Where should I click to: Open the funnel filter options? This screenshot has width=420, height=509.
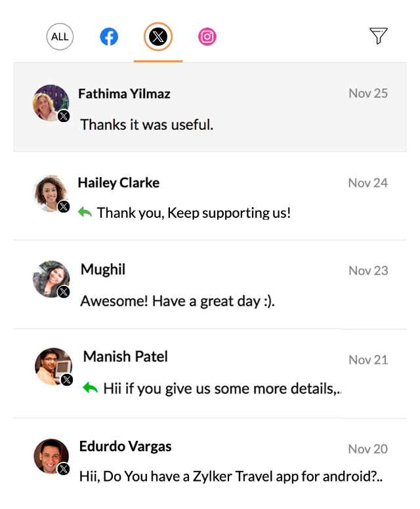point(379,35)
